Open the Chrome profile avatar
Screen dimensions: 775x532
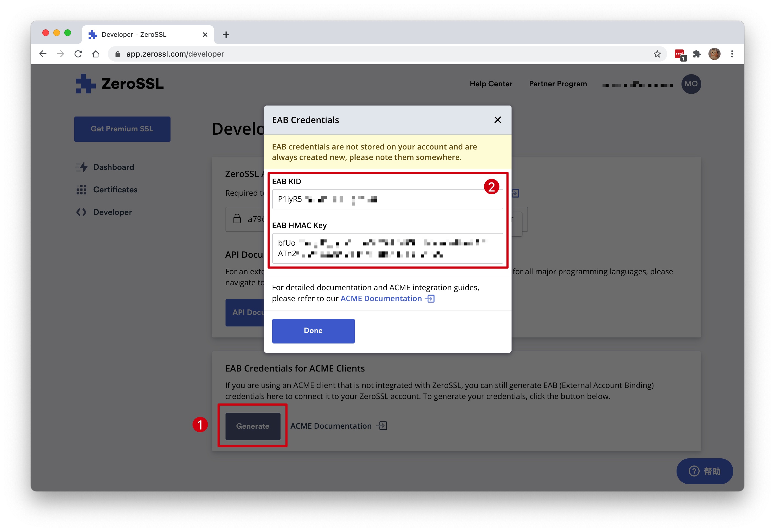point(714,54)
